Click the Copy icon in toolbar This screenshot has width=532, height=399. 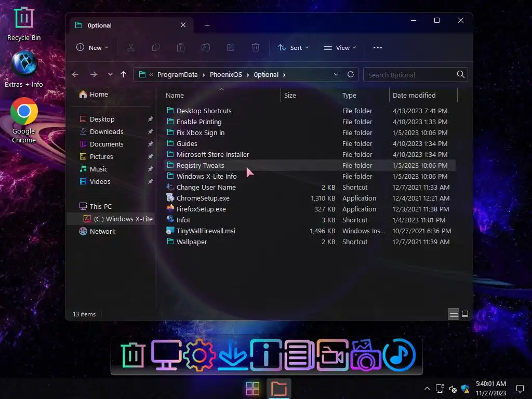point(156,47)
